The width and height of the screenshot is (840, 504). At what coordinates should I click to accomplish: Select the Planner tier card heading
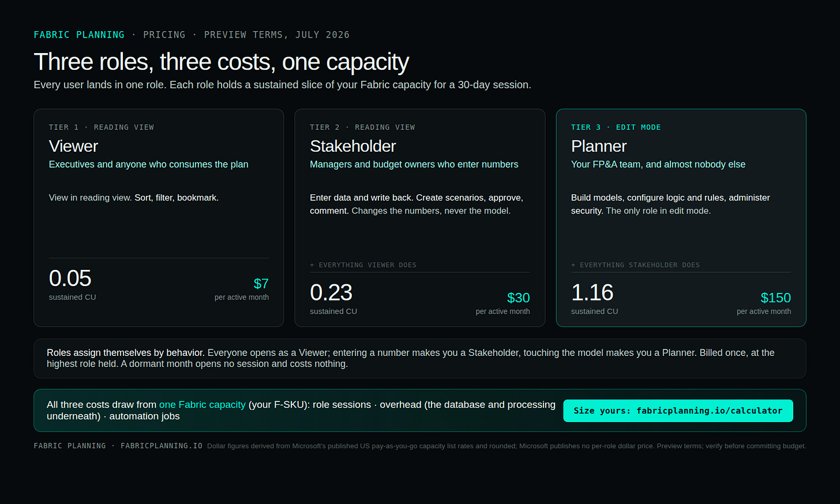tap(599, 146)
